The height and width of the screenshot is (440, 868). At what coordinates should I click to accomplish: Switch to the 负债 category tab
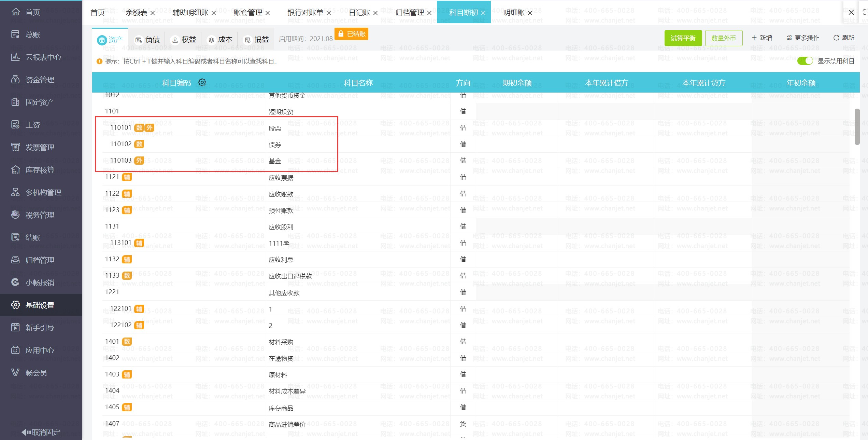[148, 39]
